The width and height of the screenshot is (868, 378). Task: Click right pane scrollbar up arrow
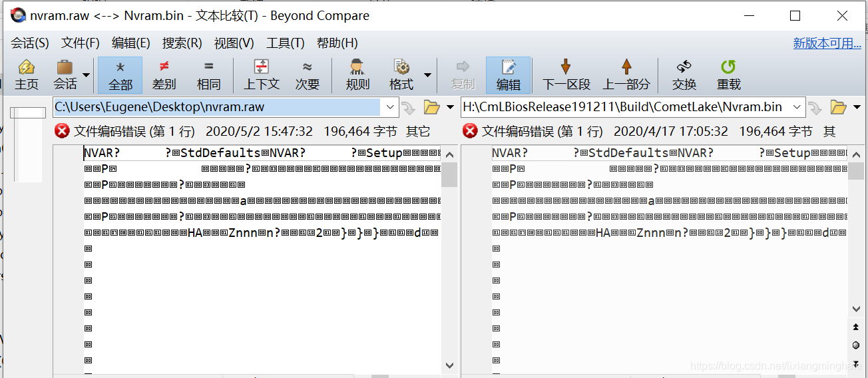click(x=856, y=154)
